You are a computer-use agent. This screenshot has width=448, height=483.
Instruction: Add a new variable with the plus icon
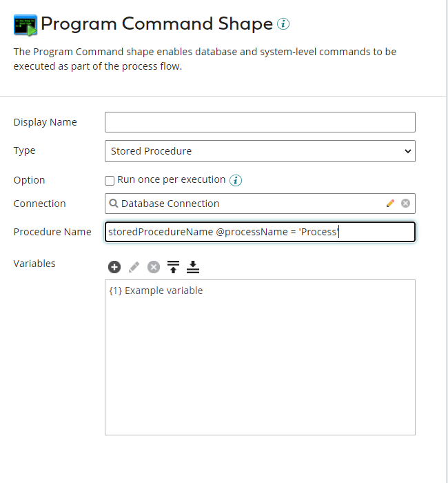click(x=114, y=267)
